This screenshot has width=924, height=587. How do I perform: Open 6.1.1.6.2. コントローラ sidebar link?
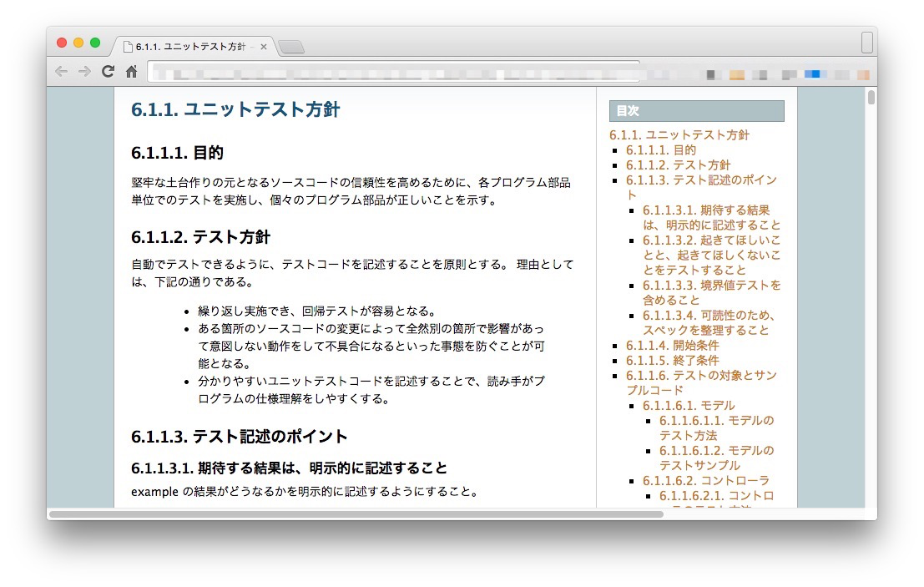705,481
